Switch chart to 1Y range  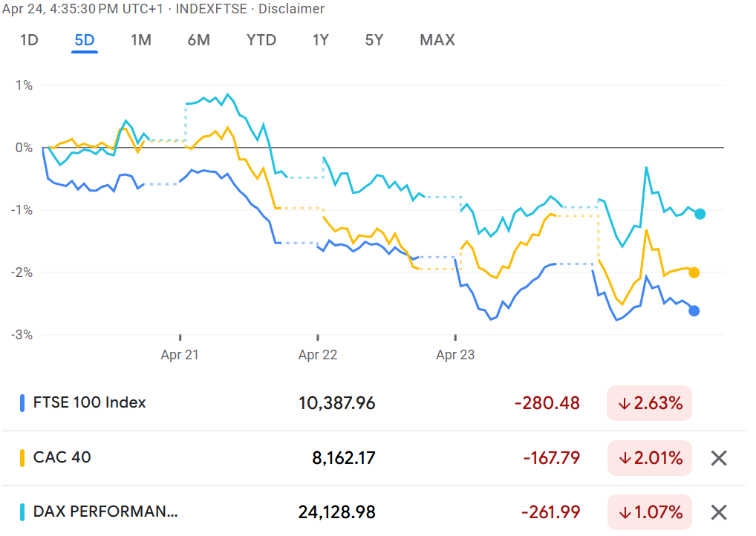320,40
